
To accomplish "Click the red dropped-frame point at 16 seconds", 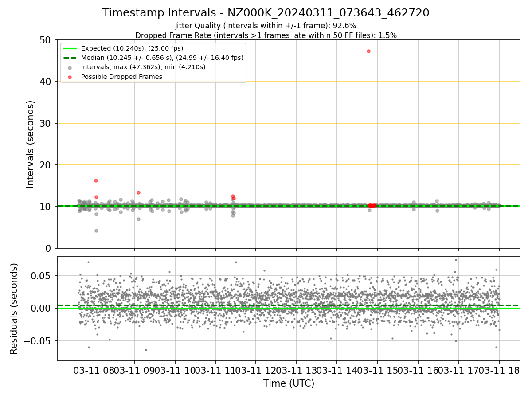I will tap(96, 180).
